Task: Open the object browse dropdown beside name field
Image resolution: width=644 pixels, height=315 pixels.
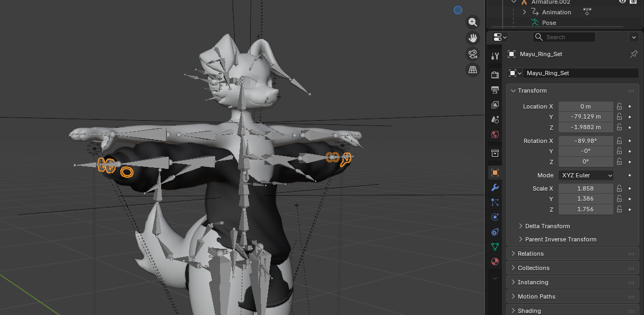Action: 515,73
